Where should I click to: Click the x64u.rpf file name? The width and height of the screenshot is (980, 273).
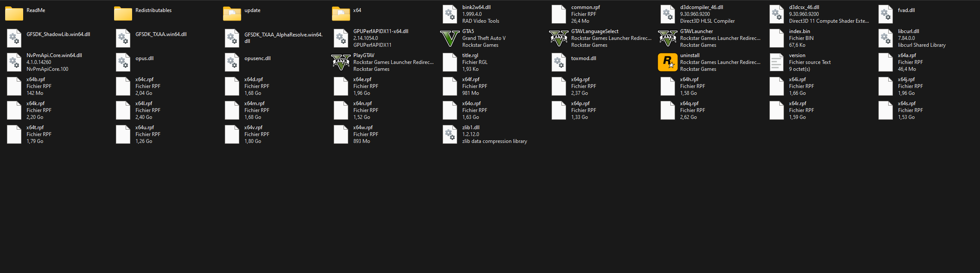(145, 127)
